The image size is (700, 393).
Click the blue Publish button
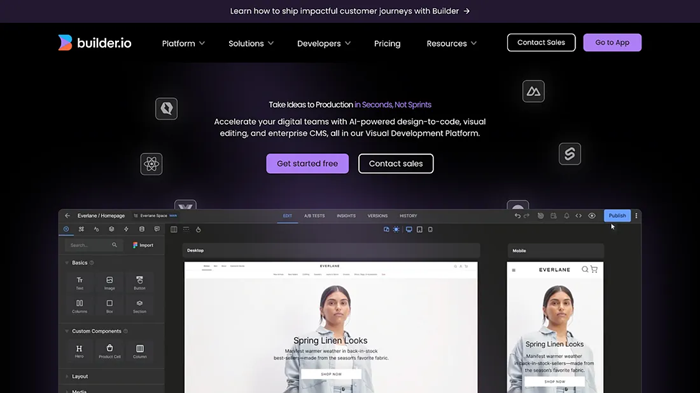point(617,216)
